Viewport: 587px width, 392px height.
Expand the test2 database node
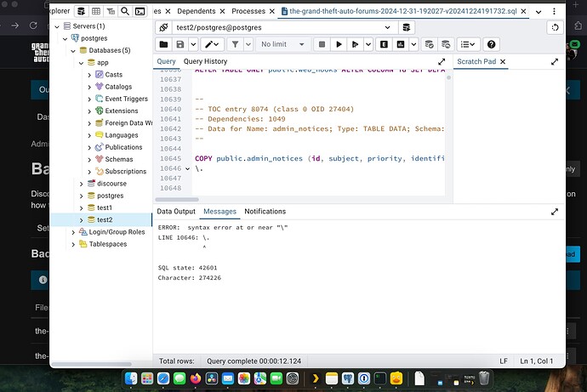[x=81, y=220]
